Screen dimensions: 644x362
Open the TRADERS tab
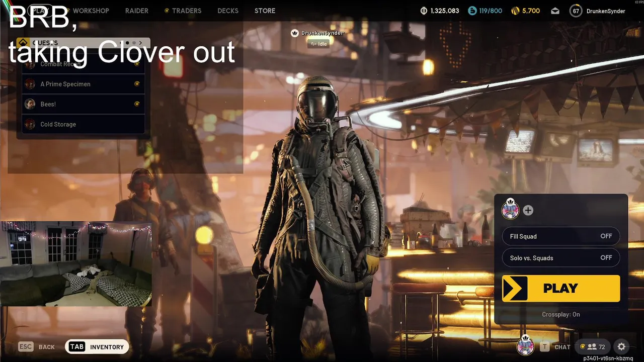click(x=186, y=11)
